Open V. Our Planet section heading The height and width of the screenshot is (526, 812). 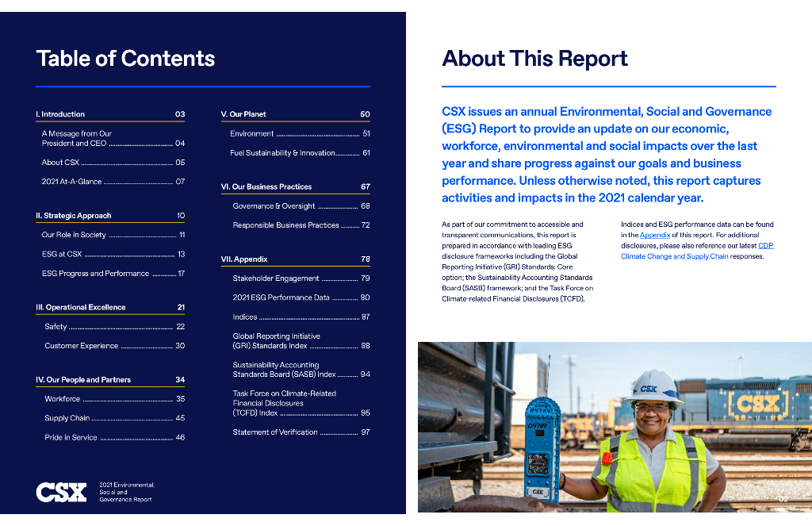pos(295,114)
